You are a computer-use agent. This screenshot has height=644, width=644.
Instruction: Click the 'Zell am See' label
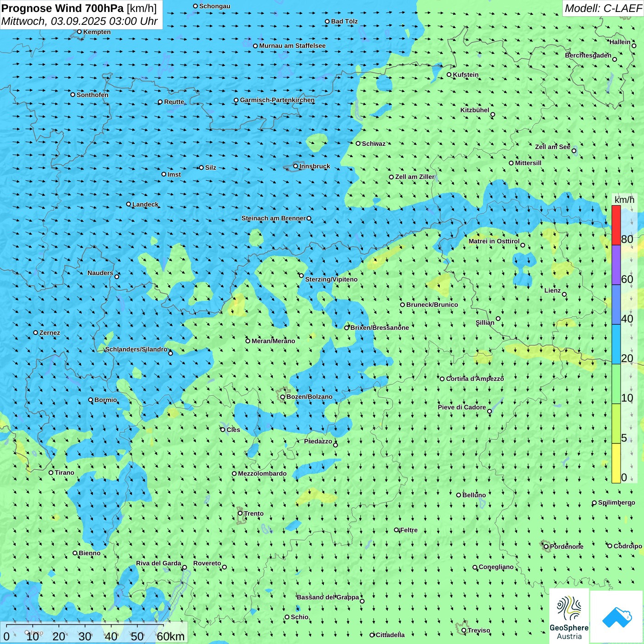[552, 147]
